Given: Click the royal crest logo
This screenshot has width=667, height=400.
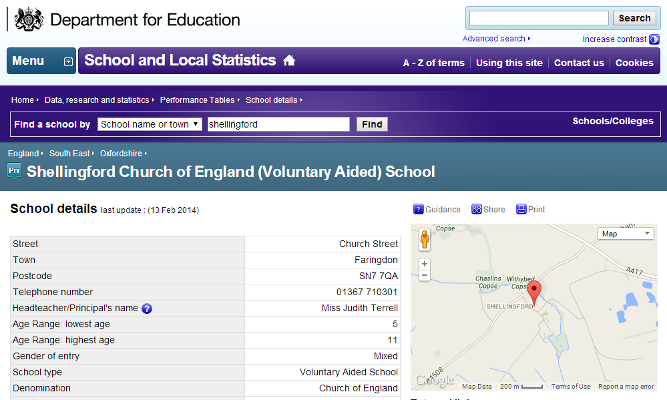Looking at the screenshot, I should 29,20.
